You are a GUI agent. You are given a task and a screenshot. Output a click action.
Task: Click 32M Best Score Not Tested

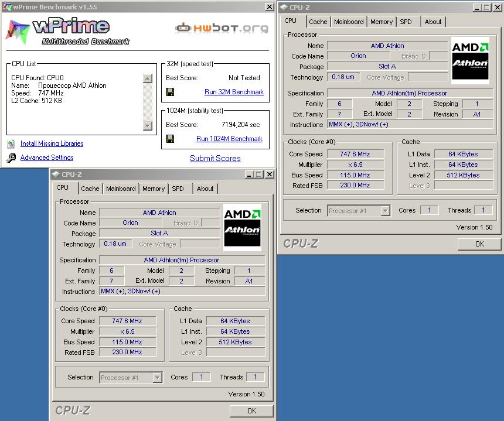pos(244,78)
